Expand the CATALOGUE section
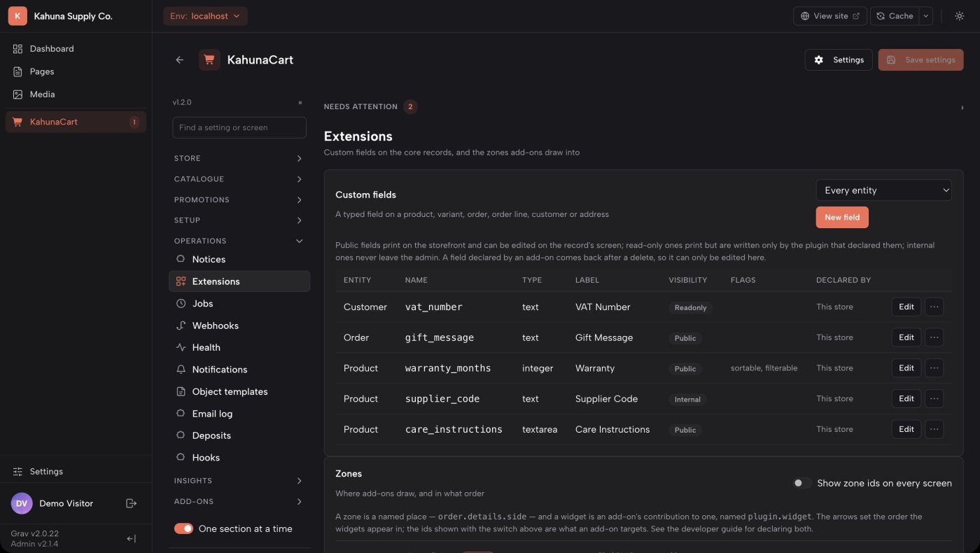980x553 pixels. 239,179
